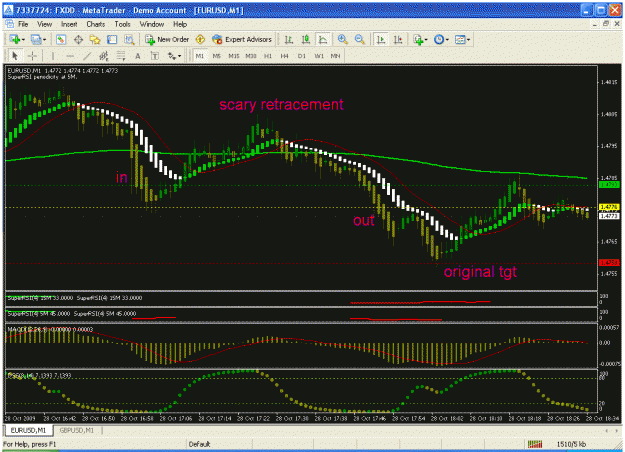Image resolution: width=625 pixels, height=452 pixels.
Task: Switch to the H1 timeframe
Action: pyautogui.click(x=268, y=56)
